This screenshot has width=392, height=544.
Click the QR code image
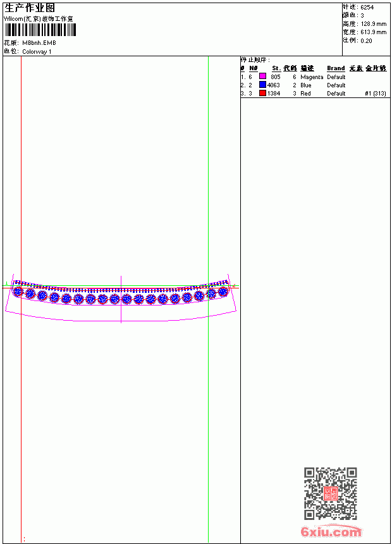tap(331, 493)
